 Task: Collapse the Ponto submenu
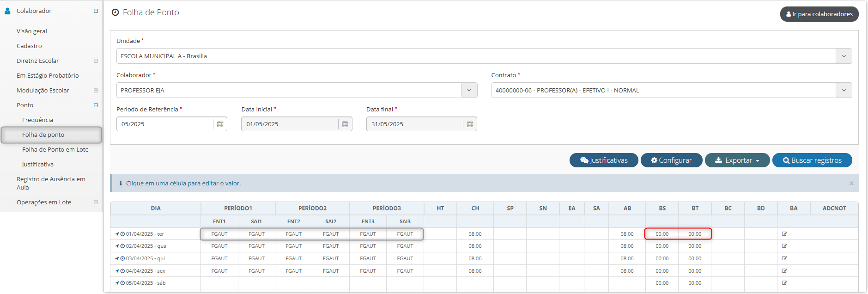click(x=96, y=105)
